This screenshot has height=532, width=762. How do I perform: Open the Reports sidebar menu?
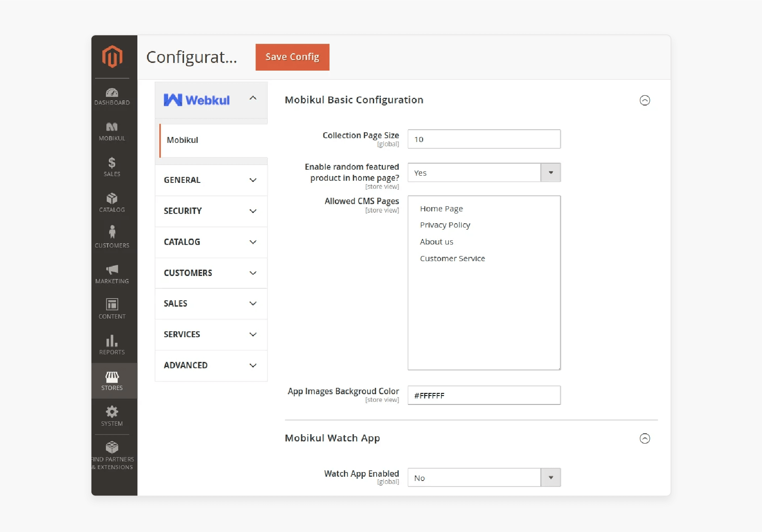coord(112,345)
